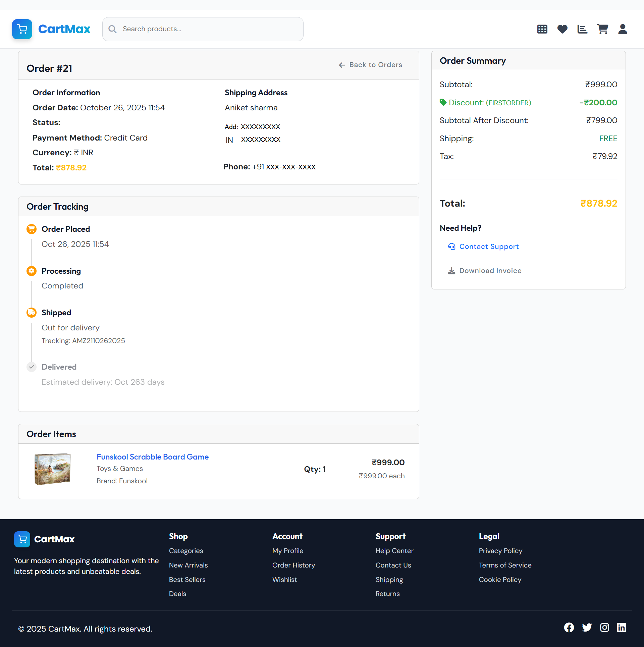Click the ₹79.92 tax value
The image size is (644, 647).
(605, 157)
